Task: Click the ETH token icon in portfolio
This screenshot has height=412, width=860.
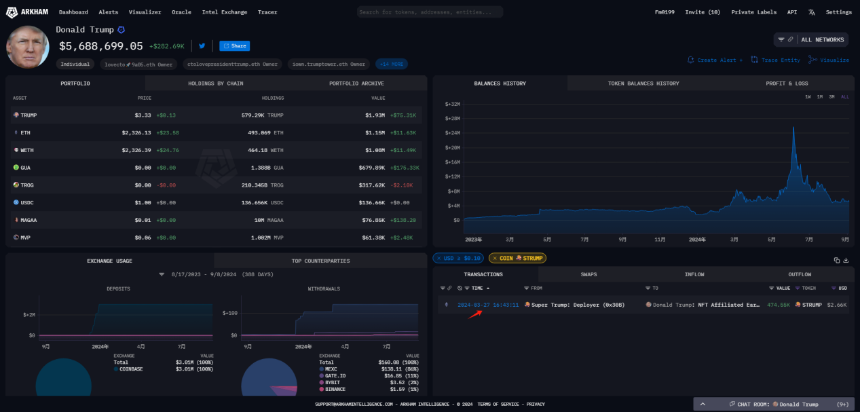Action: coord(15,132)
